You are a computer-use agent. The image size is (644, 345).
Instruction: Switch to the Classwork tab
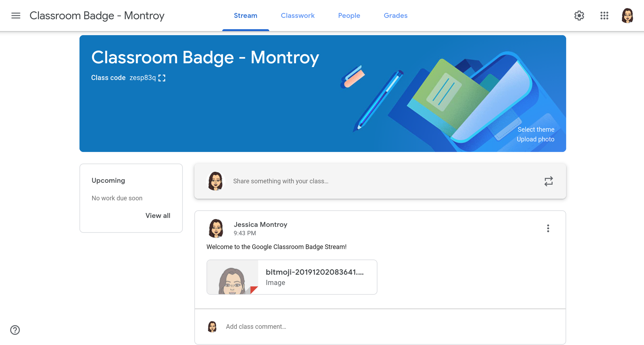pyautogui.click(x=297, y=15)
